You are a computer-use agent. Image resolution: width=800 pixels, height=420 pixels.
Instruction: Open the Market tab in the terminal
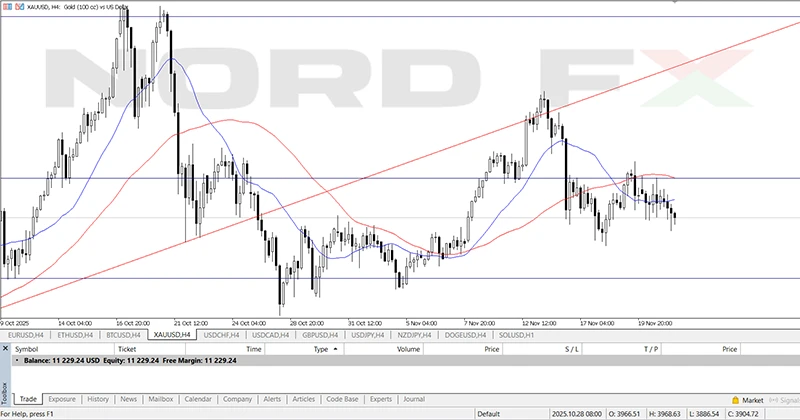(x=753, y=400)
